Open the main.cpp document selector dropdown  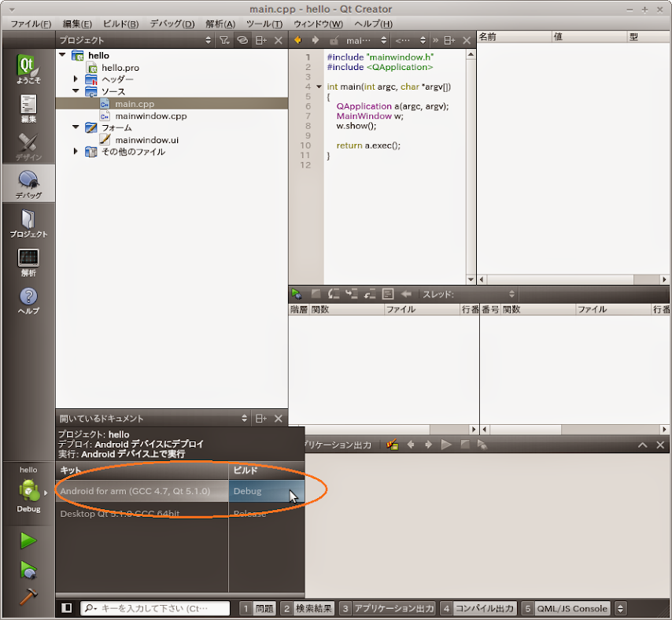coord(367,40)
